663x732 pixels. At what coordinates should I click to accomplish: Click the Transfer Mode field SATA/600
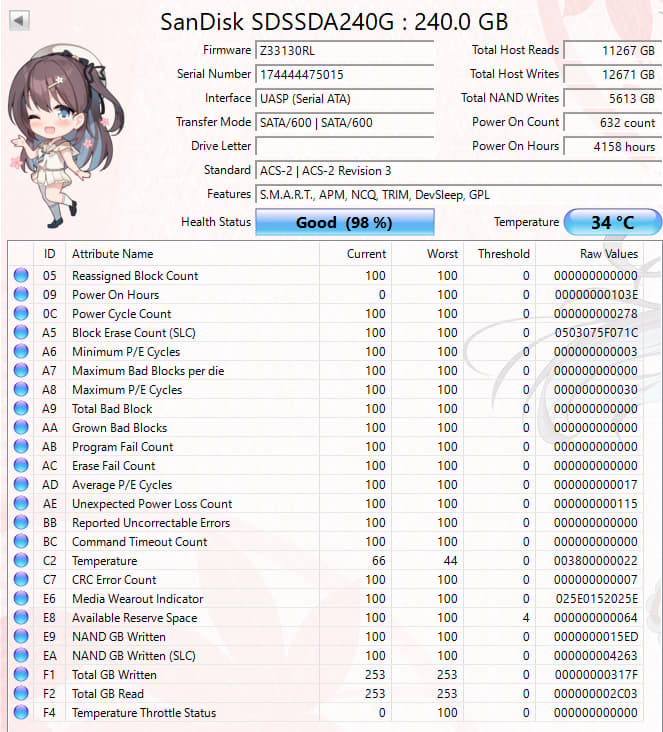click(x=345, y=123)
